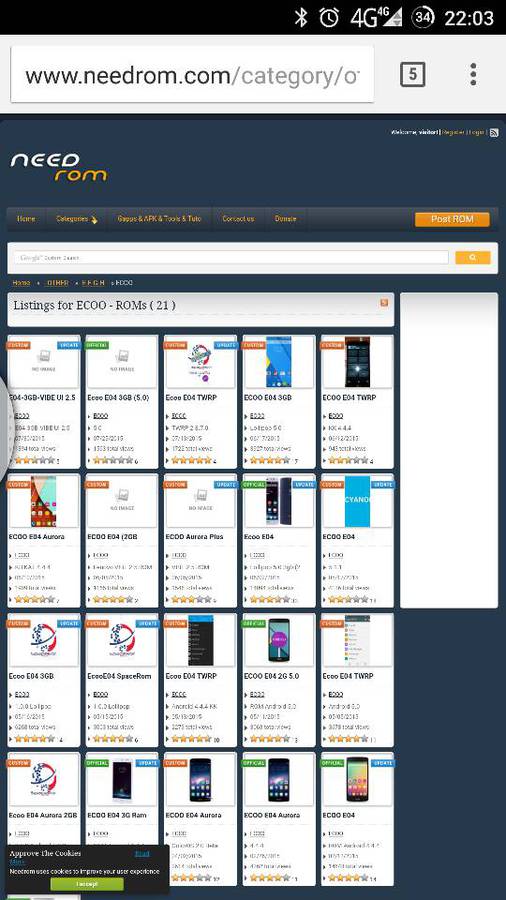
Task: Open Gapps & APK & Tools & Tuto menu
Action: point(159,219)
